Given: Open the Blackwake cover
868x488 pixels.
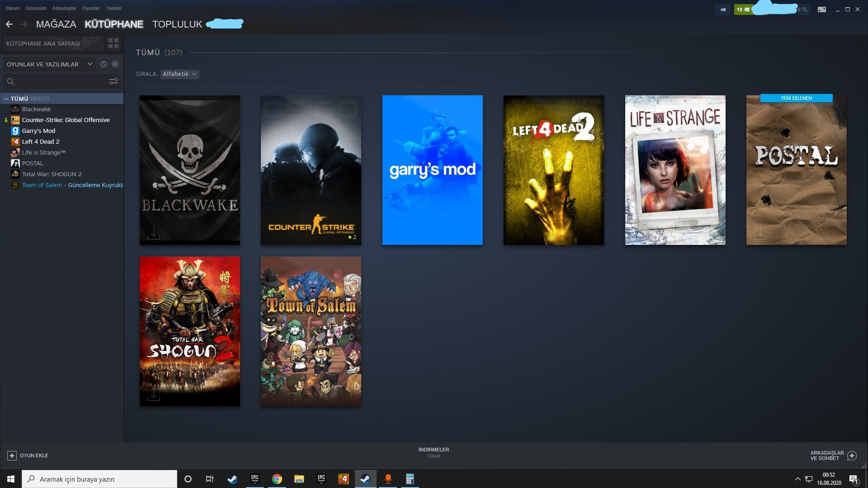Looking at the screenshot, I should coord(190,170).
